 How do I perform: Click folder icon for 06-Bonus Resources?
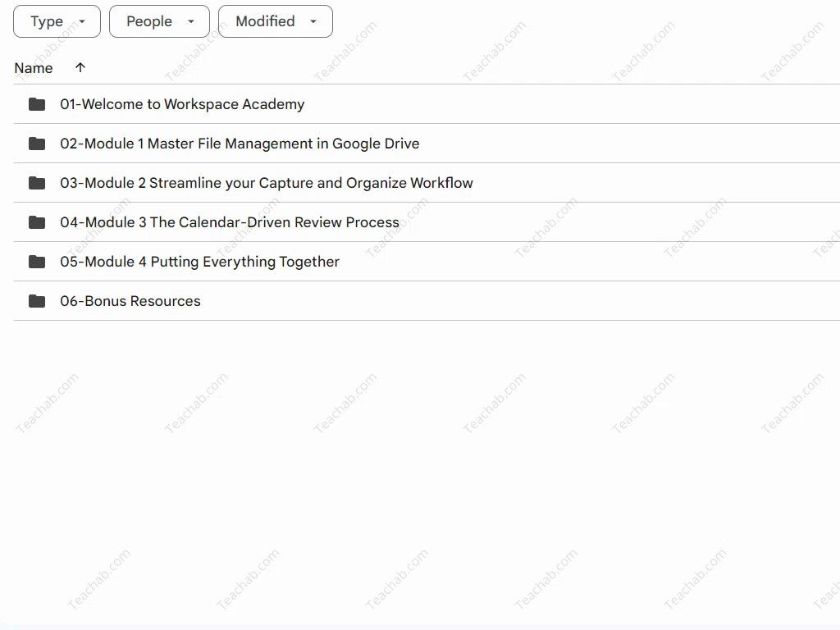[x=37, y=301]
